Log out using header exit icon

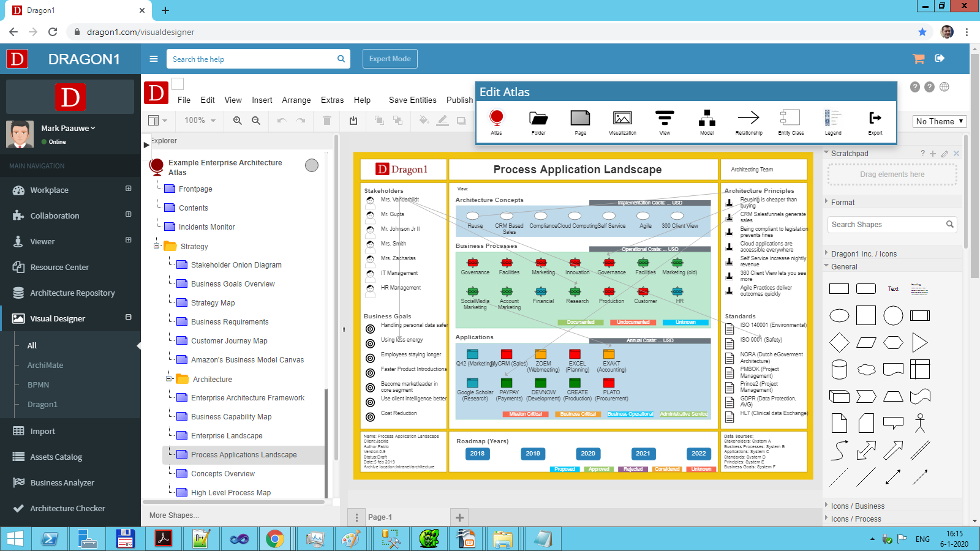coord(940,58)
